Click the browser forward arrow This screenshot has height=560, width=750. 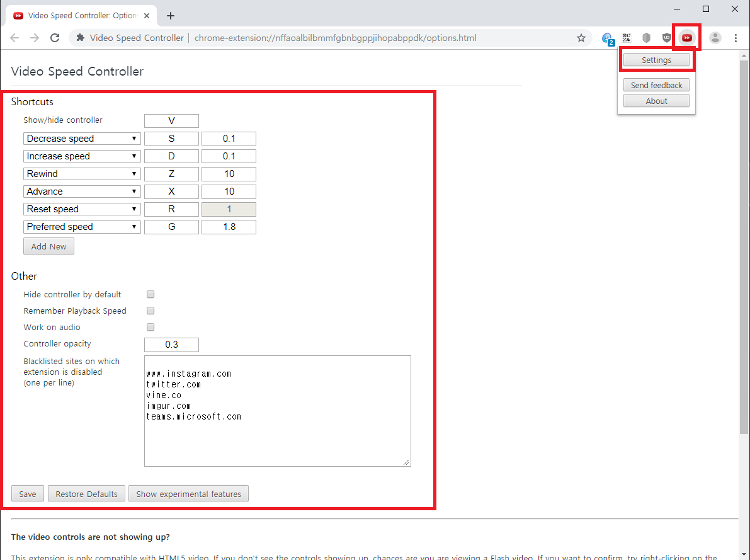pyautogui.click(x=35, y=38)
